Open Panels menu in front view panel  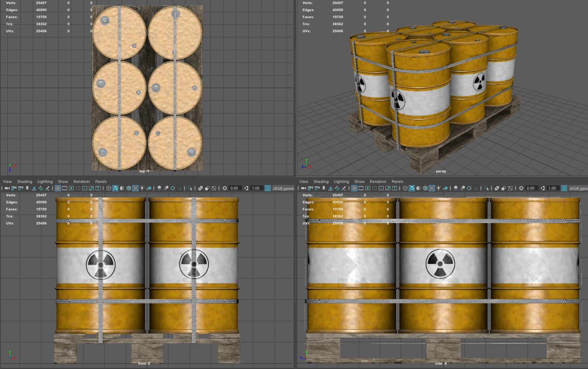(101, 181)
